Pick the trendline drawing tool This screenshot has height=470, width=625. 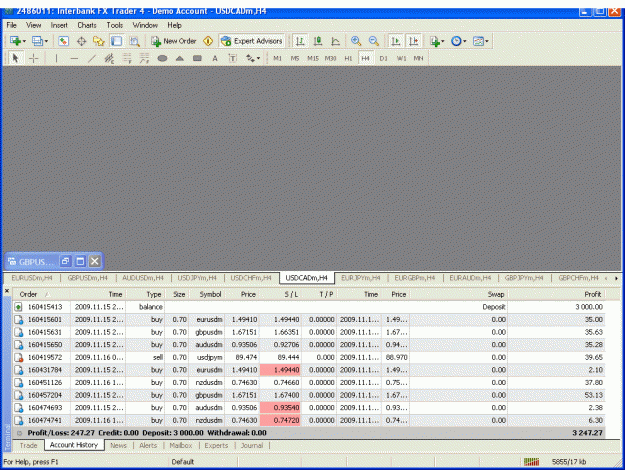[92, 58]
